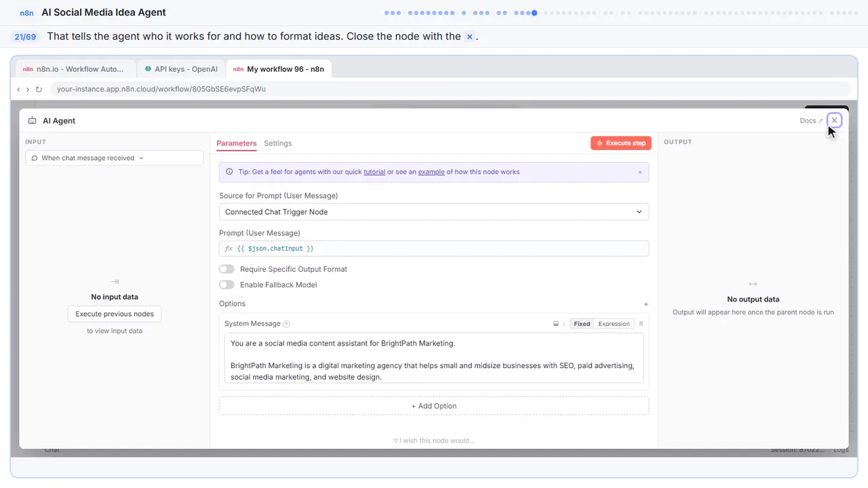Switch to the Settings tab
Viewport: 868px width, 488px height.
tap(278, 144)
